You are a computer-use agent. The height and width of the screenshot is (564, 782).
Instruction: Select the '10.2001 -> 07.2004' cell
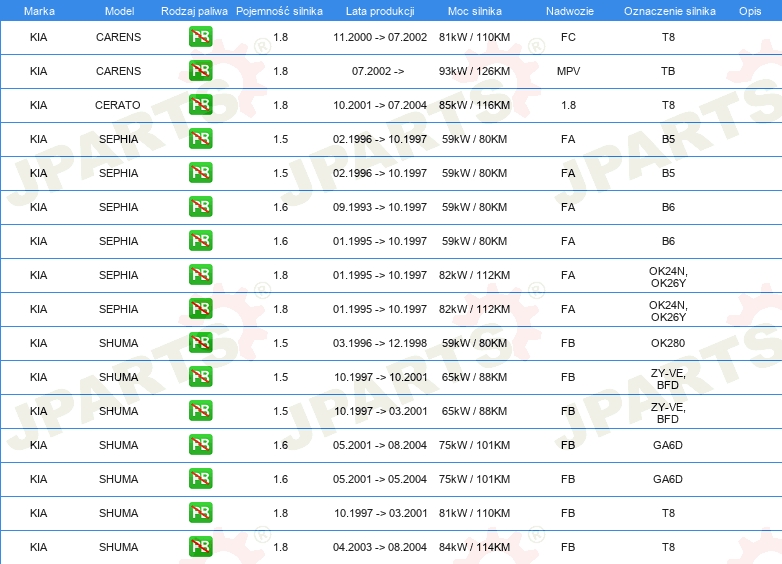pyautogui.click(x=380, y=105)
